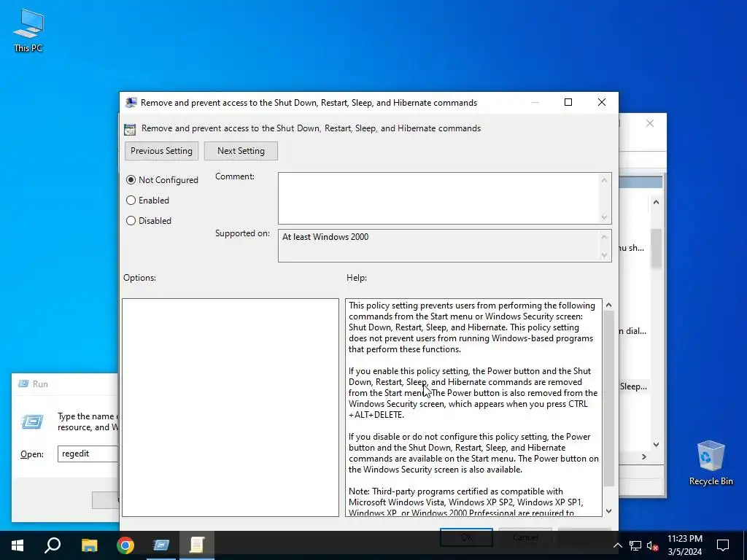Open the Recycle Bin desktop icon
The width and height of the screenshot is (747, 560).
[x=711, y=462]
